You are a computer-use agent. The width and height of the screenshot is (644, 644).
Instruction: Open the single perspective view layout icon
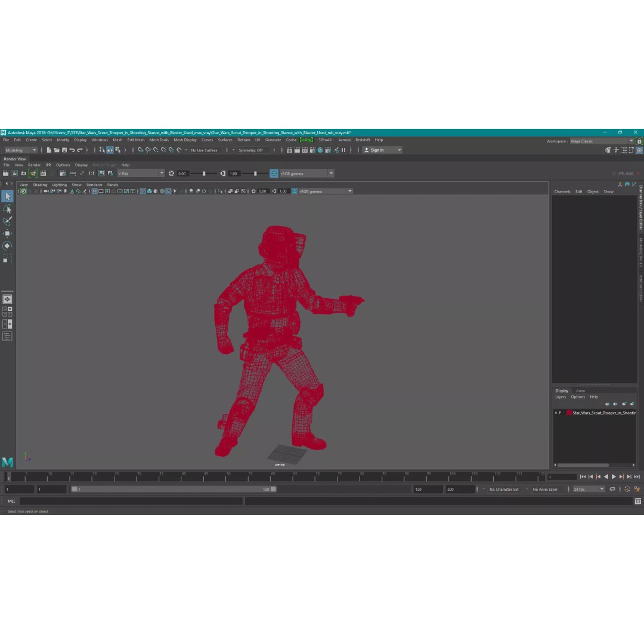pos(7,299)
